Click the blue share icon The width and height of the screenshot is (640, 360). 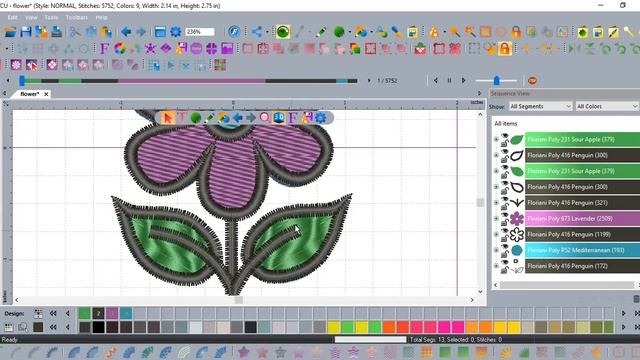pos(257,32)
